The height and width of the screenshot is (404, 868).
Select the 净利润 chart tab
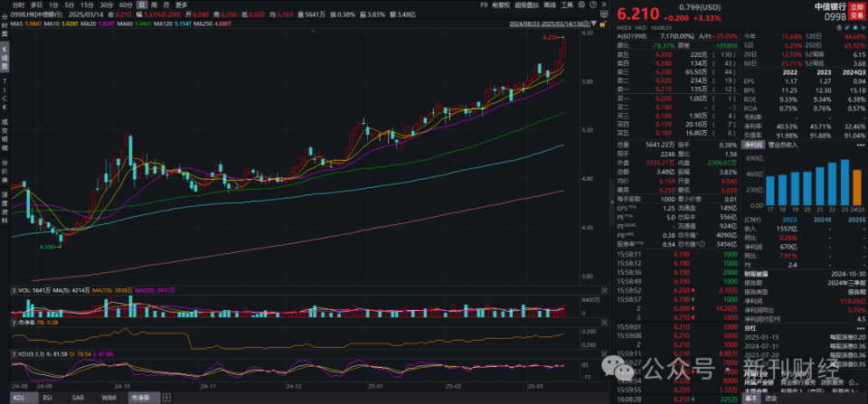coord(753,145)
